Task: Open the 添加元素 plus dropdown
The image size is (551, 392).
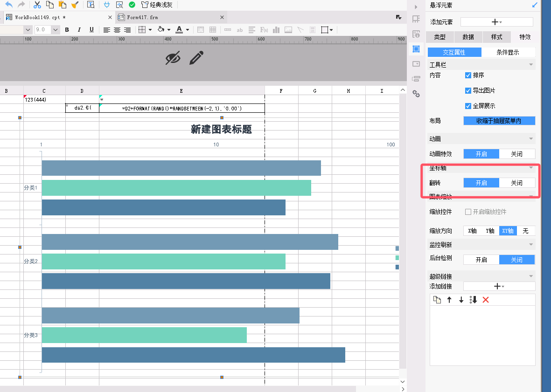Action: coord(496,22)
